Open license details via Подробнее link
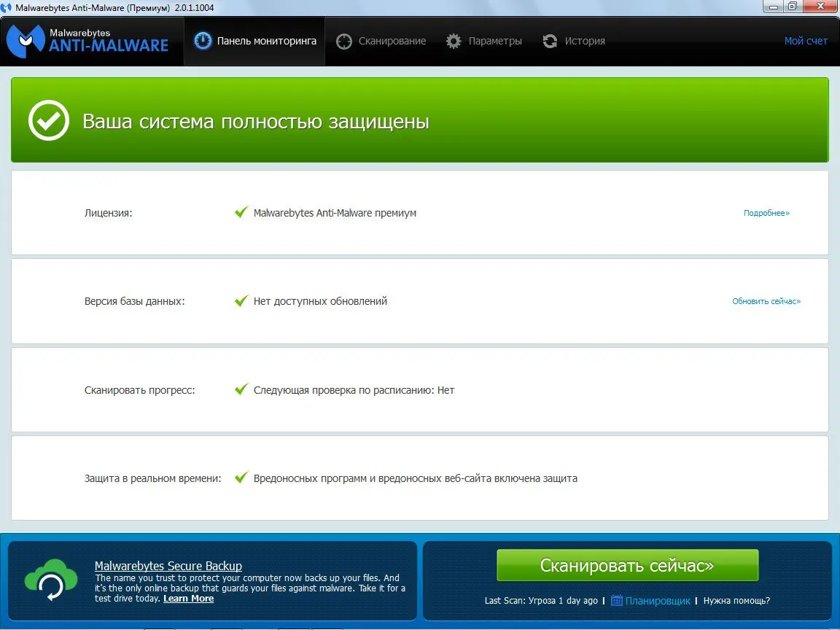 coord(766,213)
